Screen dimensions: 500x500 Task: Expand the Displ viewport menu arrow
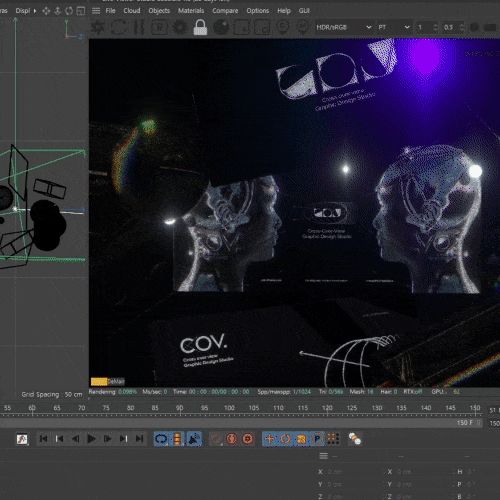[35, 11]
